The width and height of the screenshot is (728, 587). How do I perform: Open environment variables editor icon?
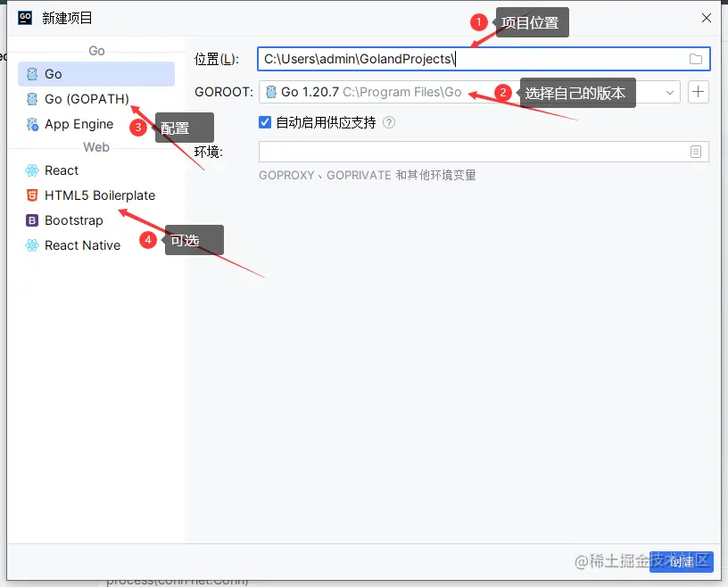click(x=696, y=152)
